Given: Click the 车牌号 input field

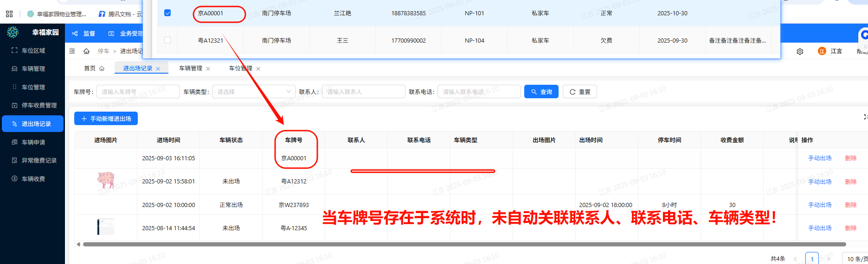Looking at the screenshot, I should (x=138, y=92).
